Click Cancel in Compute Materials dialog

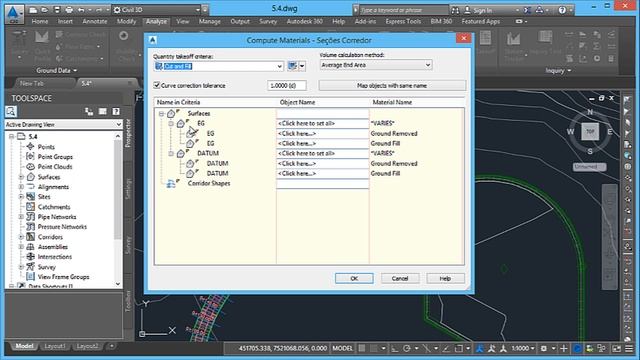point(400,278)
